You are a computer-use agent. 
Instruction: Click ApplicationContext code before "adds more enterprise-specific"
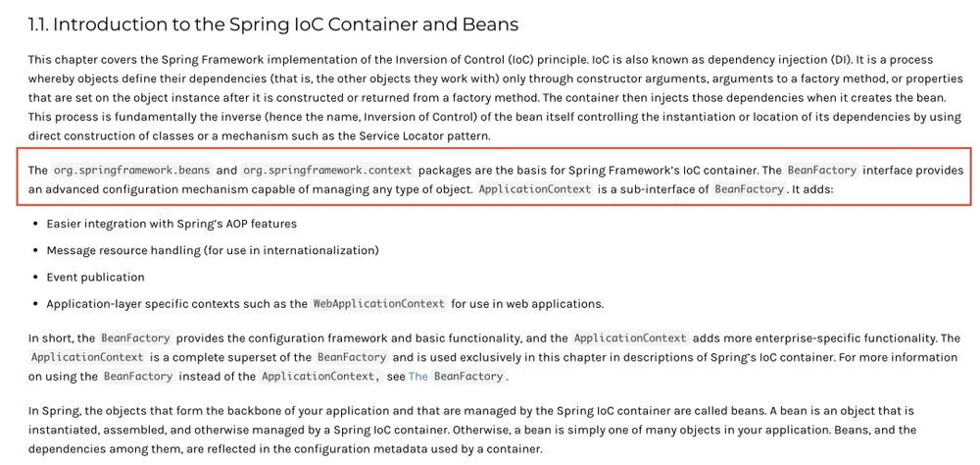pyautogui.click(x=630, y=338)
